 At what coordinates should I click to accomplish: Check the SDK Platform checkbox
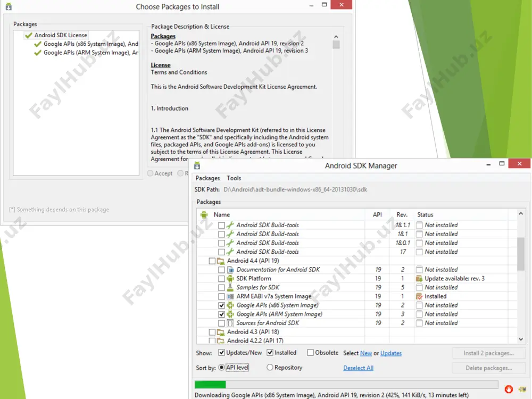221,279
